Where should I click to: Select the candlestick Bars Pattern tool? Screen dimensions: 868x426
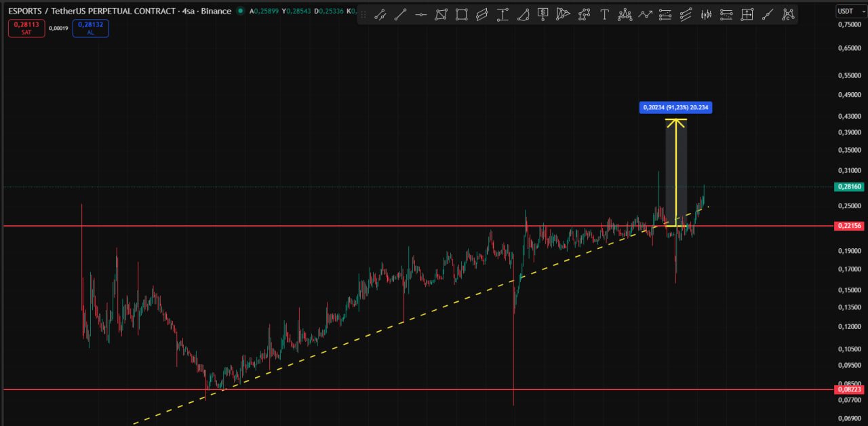[706, 14]
